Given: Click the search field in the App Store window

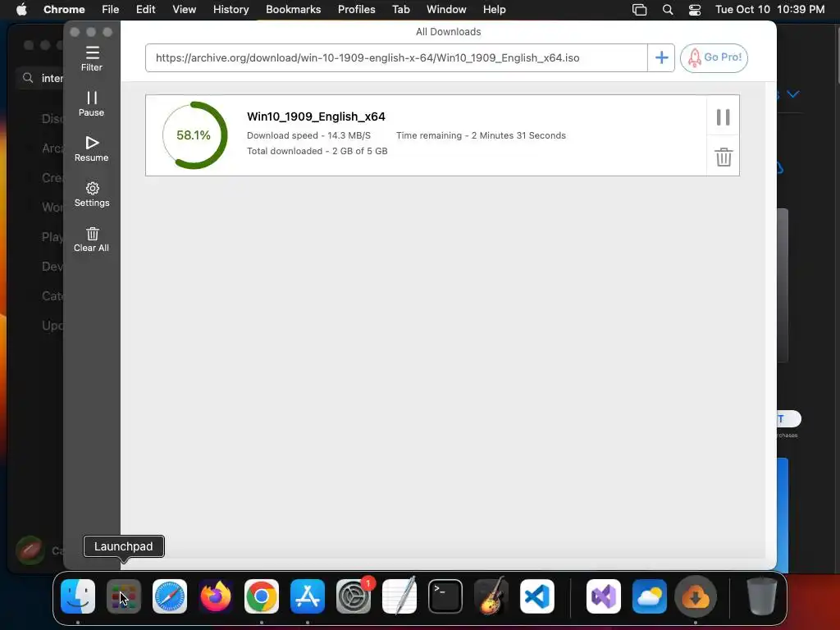Looking at the screenshot, I should [40, 78].
